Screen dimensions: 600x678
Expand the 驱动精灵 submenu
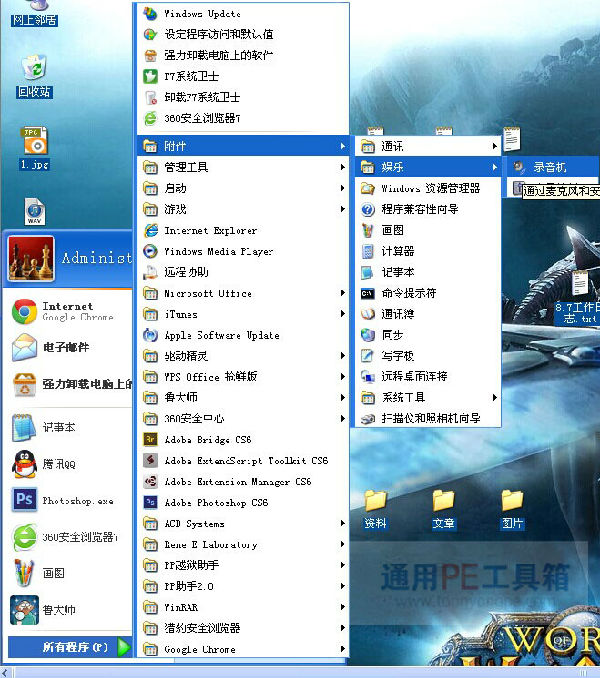pyautogui.click(x=243, y=356)
